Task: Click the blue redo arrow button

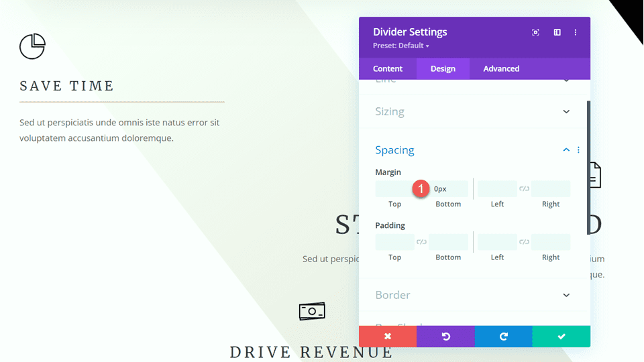Action: (x=503, y=337)
